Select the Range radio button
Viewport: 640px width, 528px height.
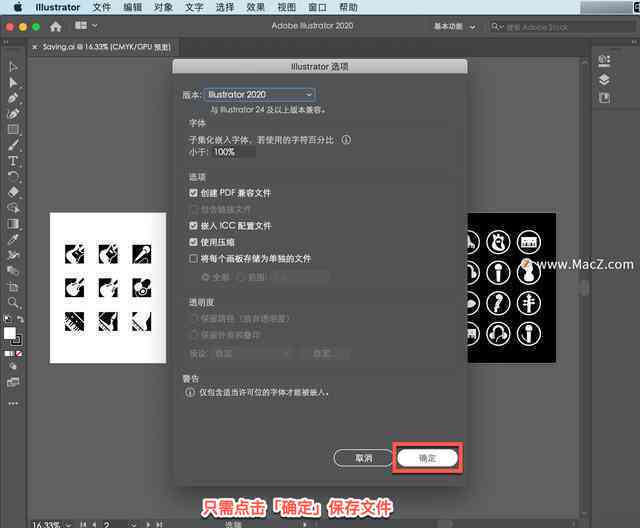coord(241,277)
